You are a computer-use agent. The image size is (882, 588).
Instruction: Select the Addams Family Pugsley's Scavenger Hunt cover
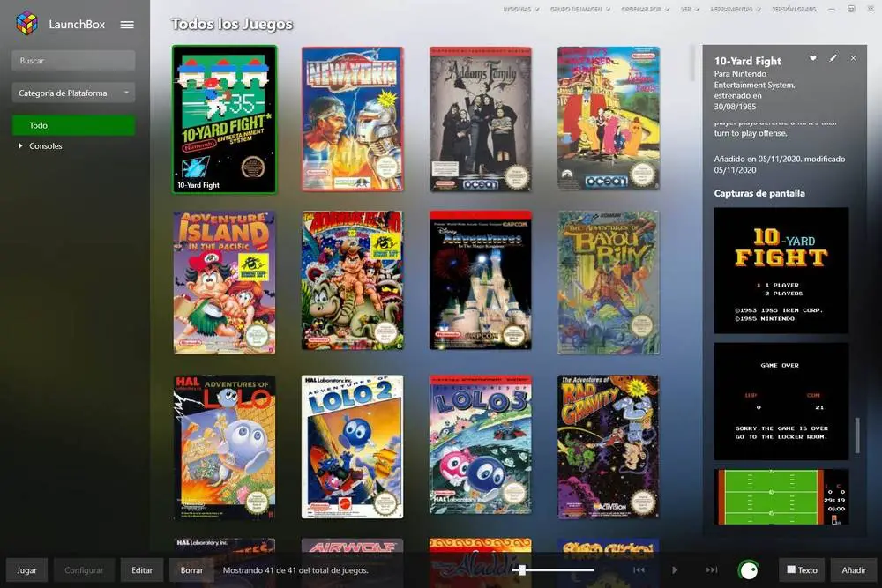(x=608, y=119)
